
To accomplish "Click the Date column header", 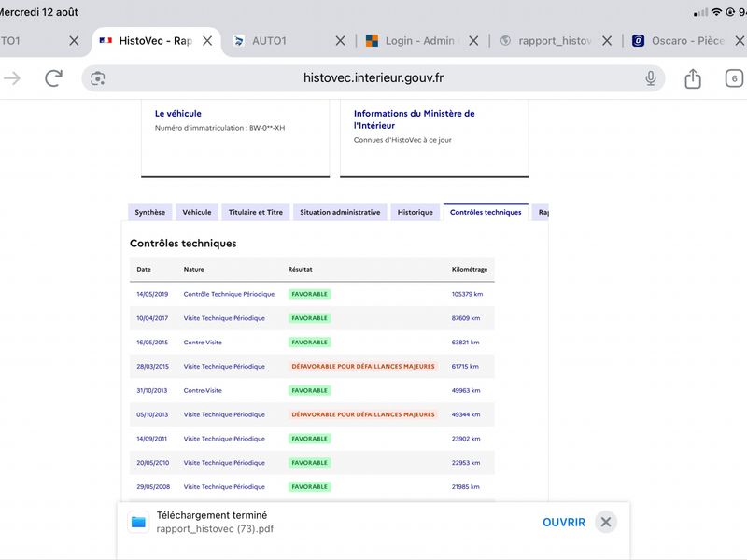I will (144, 269).
